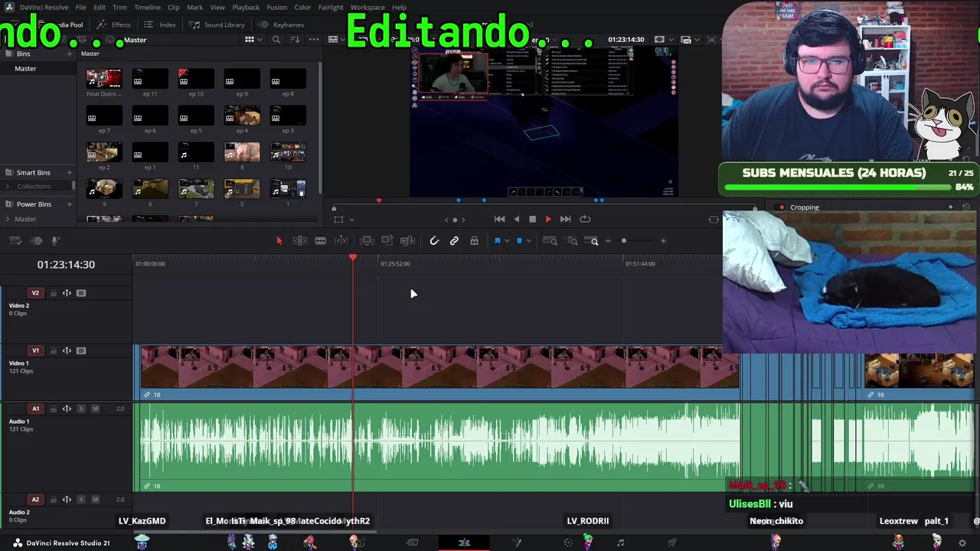Viewport: 980px width, 551px height.
Task: Open the File menu
Action: click(x=80, y=8)
